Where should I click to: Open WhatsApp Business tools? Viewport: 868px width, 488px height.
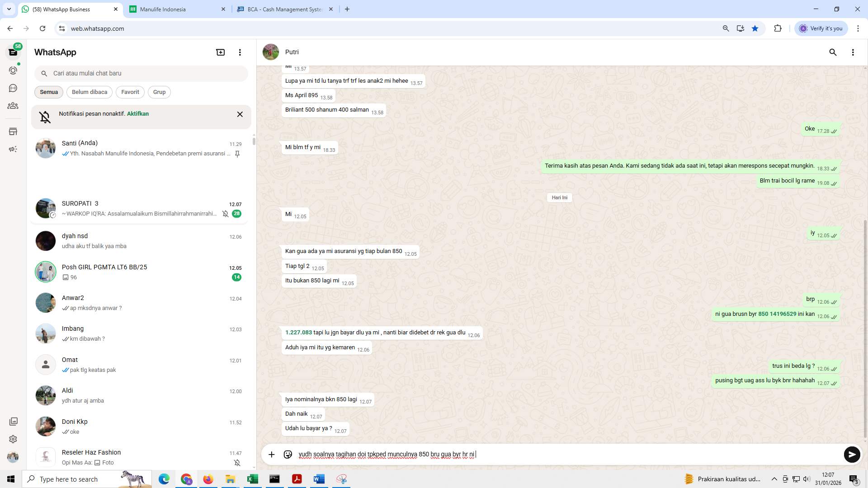(13, 131)
